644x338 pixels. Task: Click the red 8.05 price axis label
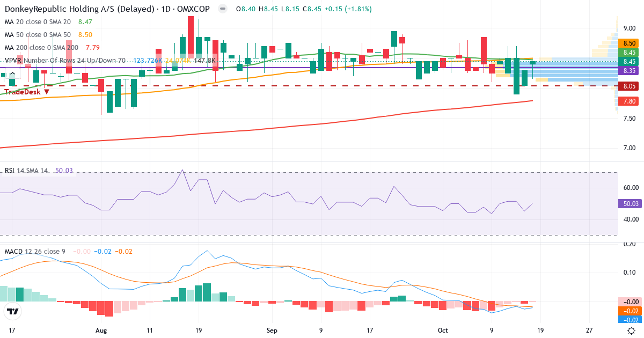point(630,86)
